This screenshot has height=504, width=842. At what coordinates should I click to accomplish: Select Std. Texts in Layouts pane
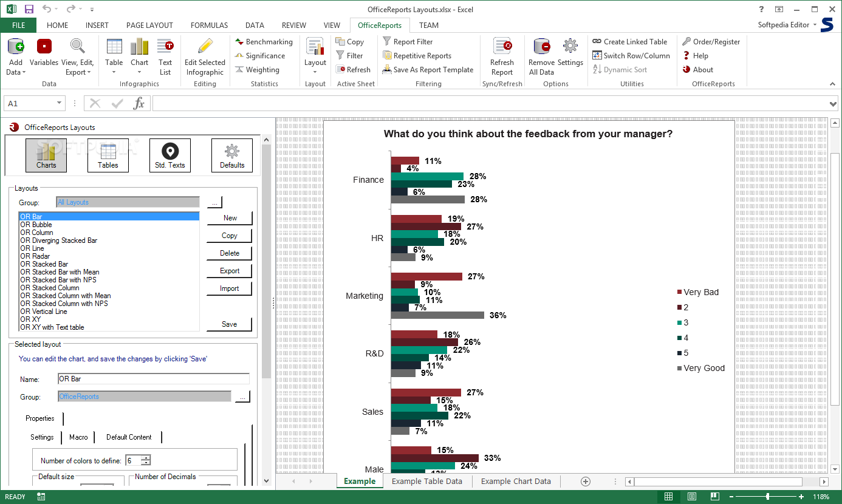(x=170, y=155)
